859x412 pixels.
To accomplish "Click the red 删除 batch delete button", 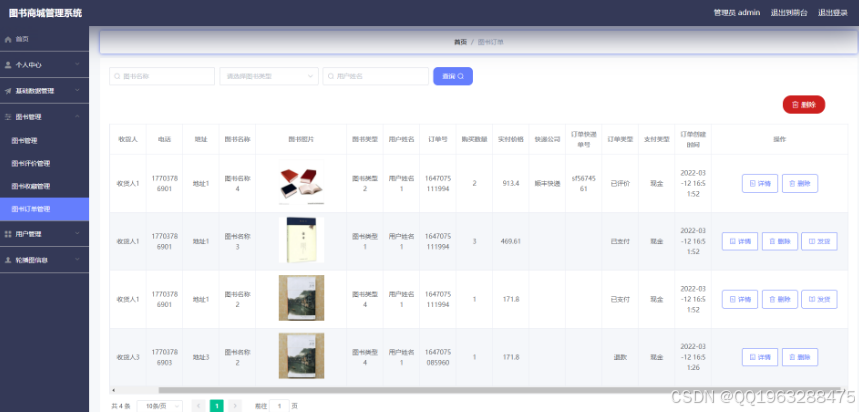I will (804, 105).
